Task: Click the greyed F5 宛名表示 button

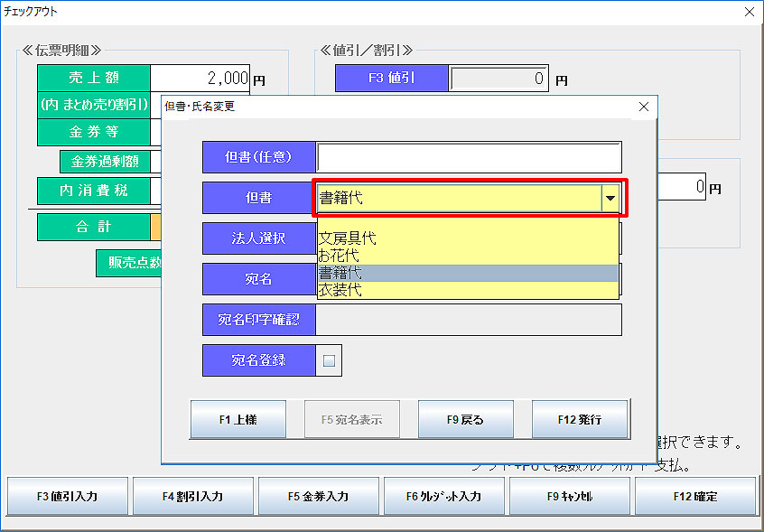Action: click(x=352, y=419)
